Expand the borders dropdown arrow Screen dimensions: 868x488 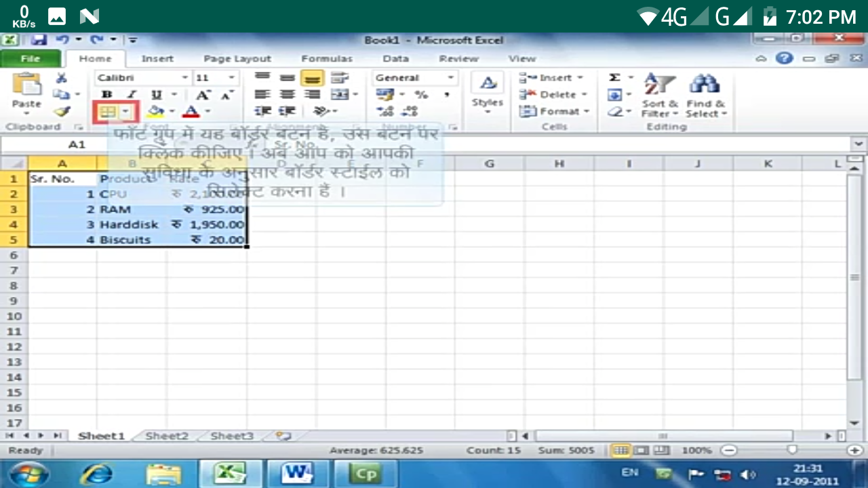126,112
